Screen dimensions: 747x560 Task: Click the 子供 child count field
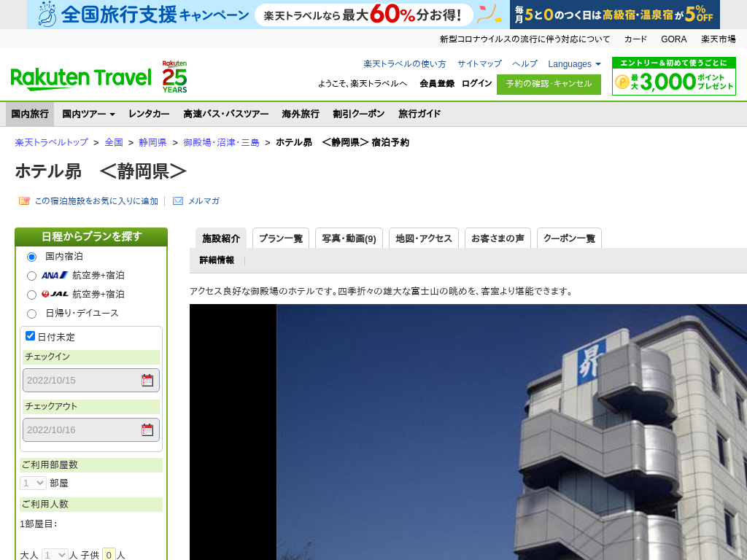[109, 555]
